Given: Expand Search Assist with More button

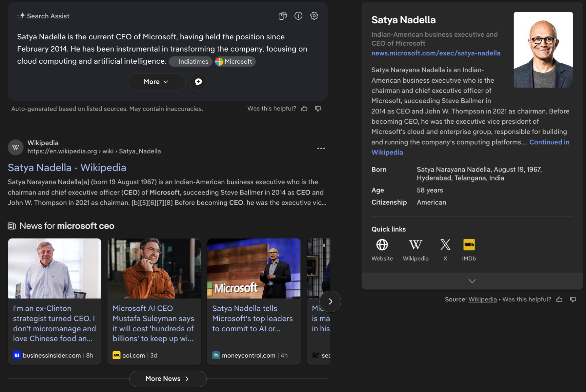Looking at the screenshot, I should pyautogui.click(x=156, y=82).
